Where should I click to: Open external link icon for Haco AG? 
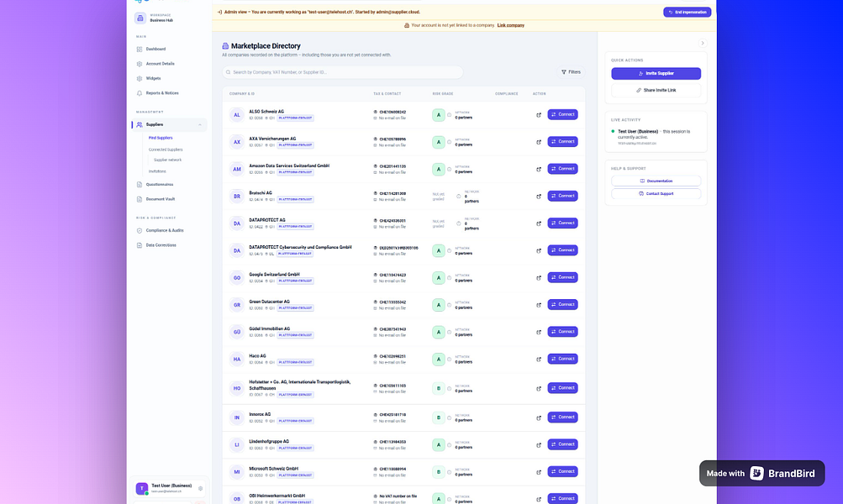(539, 359)
